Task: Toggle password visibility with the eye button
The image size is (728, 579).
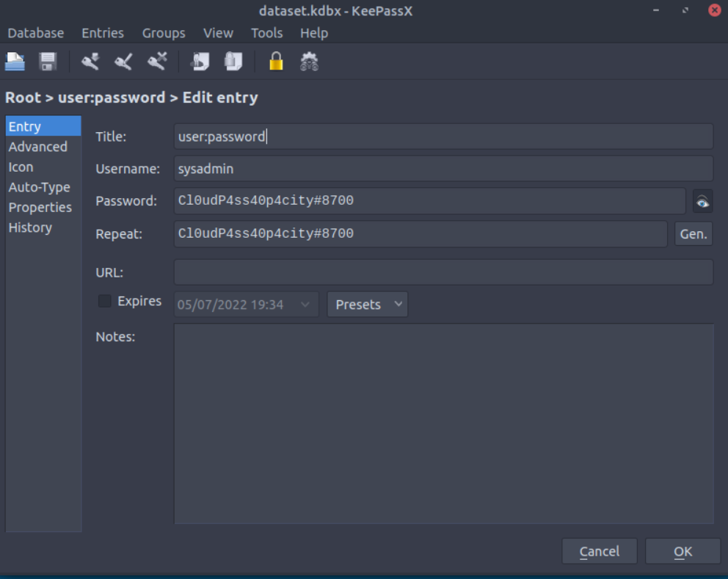Action: pos(702,201)
